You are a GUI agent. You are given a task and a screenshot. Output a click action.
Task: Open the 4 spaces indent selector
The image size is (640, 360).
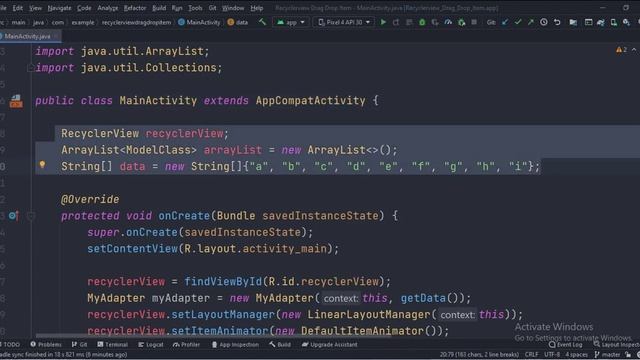[x=576, y=355]
